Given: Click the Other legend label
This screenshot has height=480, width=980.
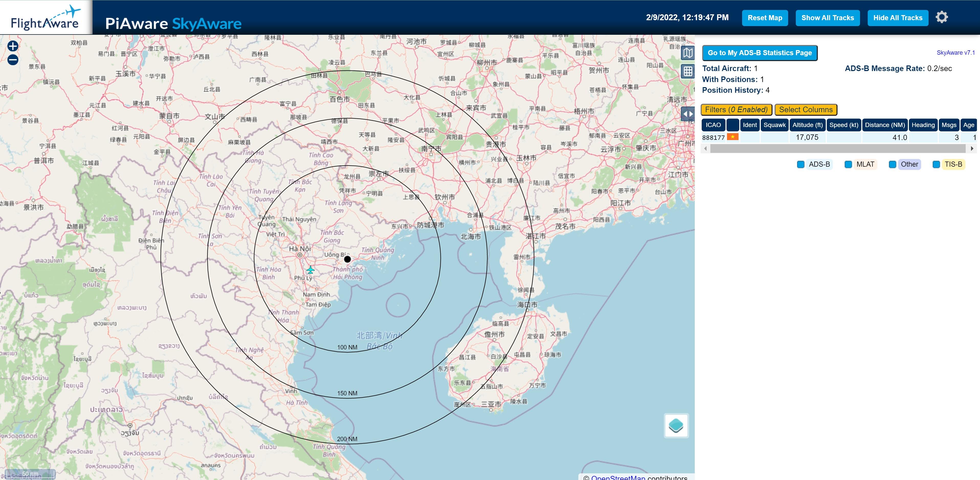Looking at the screenshot, I should (909, 164).
